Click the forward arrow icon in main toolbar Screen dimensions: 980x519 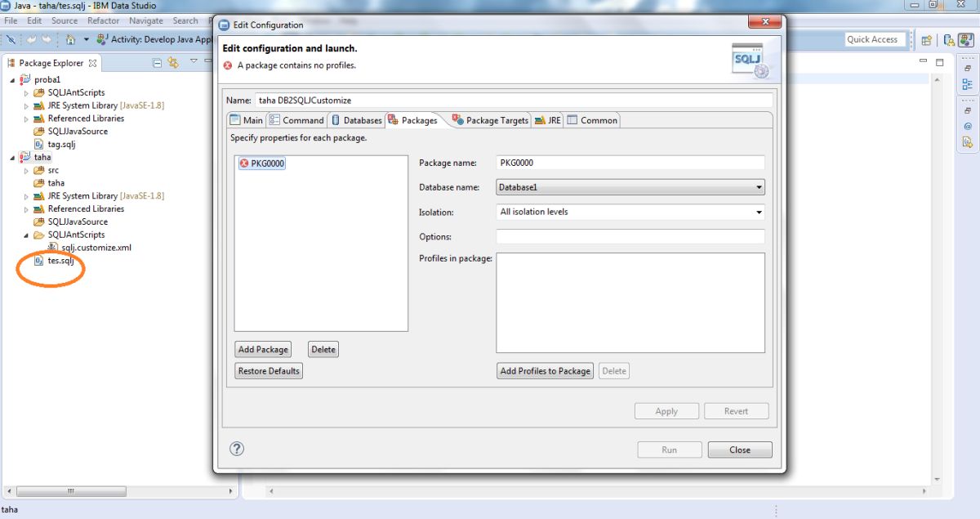tap(47, 39)
